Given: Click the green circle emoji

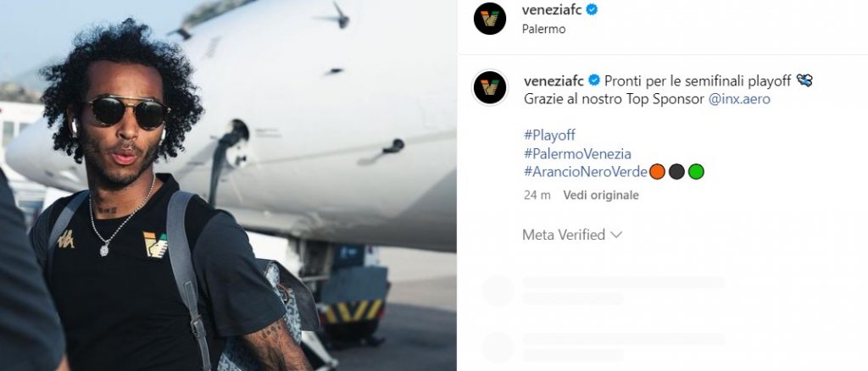Looking at the screenshot, I should 696,172.
